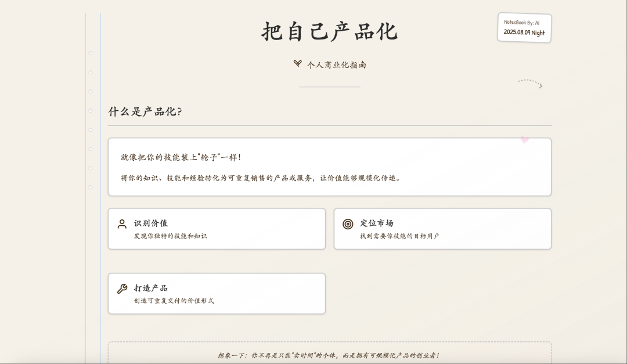Open the 打造产品 card title
The height and width of the screenshot is (364, 627).
[x=151, y=288]
